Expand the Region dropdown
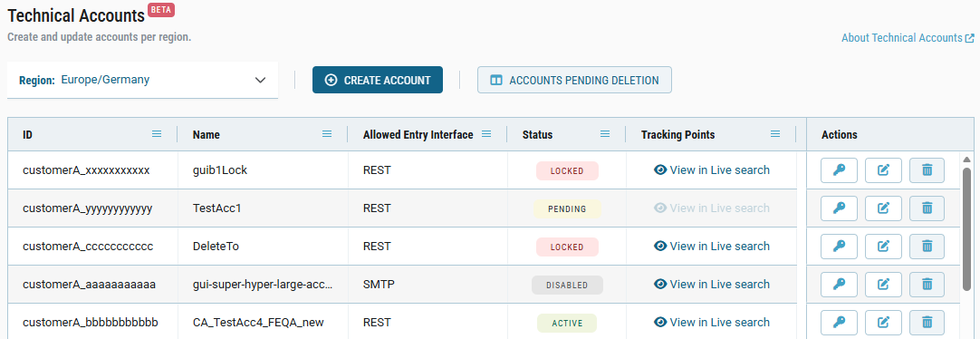 tap(142, 80)
